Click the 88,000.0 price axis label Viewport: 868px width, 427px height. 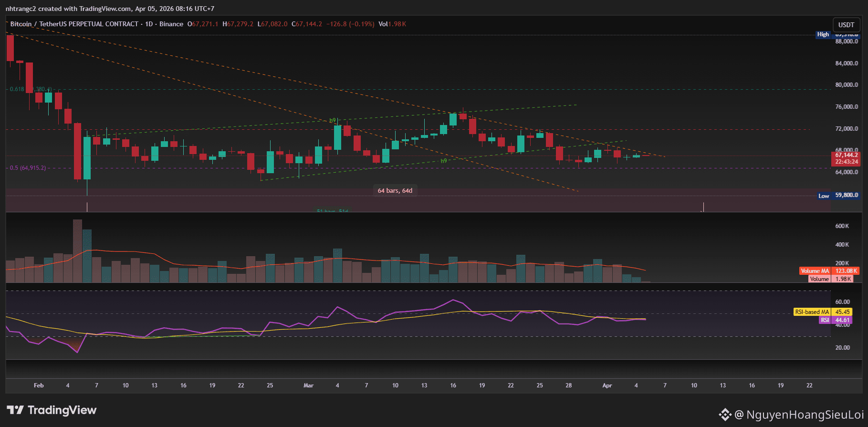[x=847, y=42]
